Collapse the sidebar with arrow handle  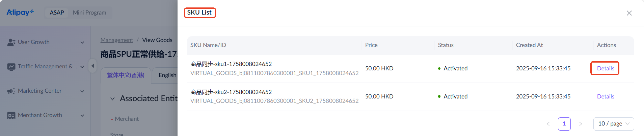[92, 66]
